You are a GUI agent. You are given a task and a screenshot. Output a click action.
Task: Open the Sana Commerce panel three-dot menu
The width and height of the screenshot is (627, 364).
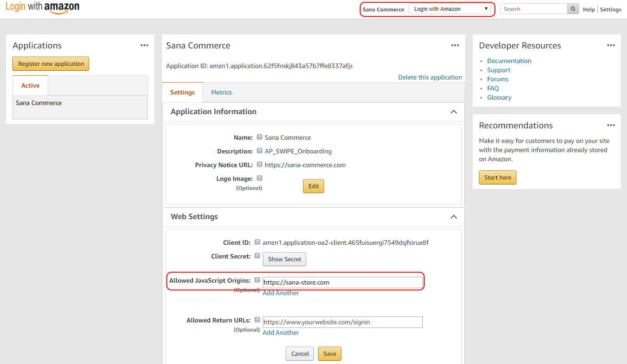tap(455, 45)
